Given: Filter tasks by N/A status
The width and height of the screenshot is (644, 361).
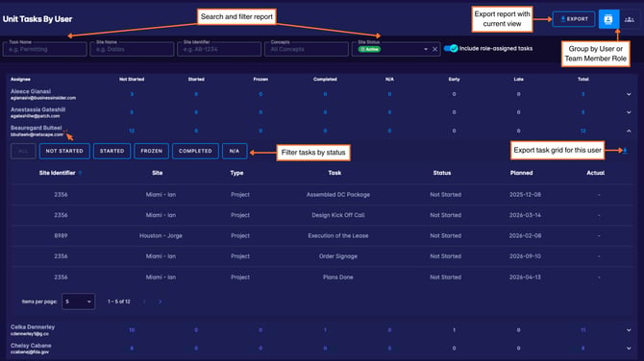Looking at the screenshot, I should coord(235,151).
